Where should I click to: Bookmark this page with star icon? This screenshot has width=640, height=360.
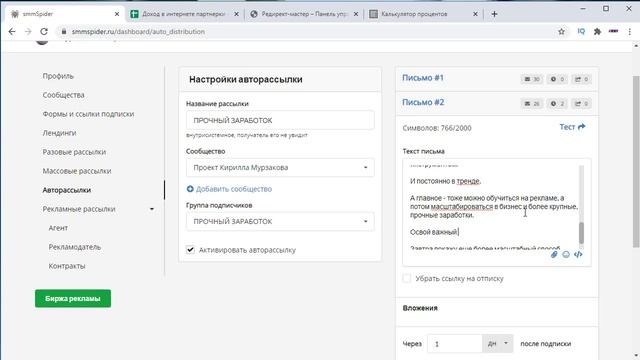(x=561, y=31)
